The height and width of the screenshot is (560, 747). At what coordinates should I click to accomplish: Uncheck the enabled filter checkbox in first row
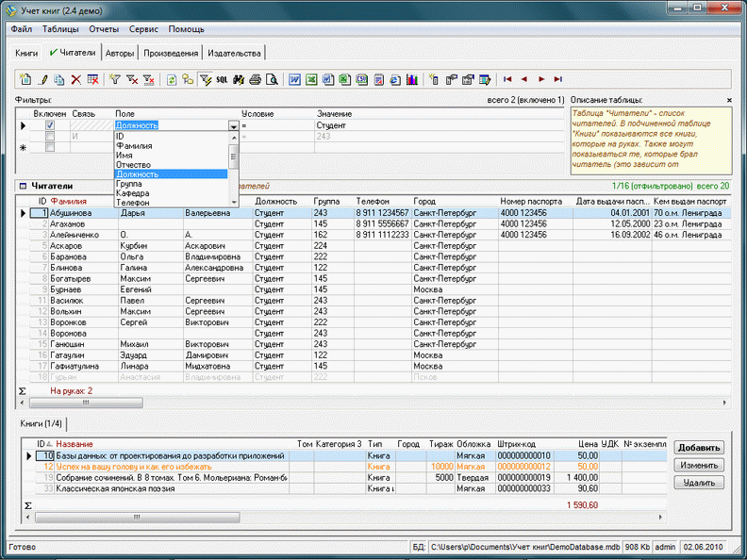[50, 124]
